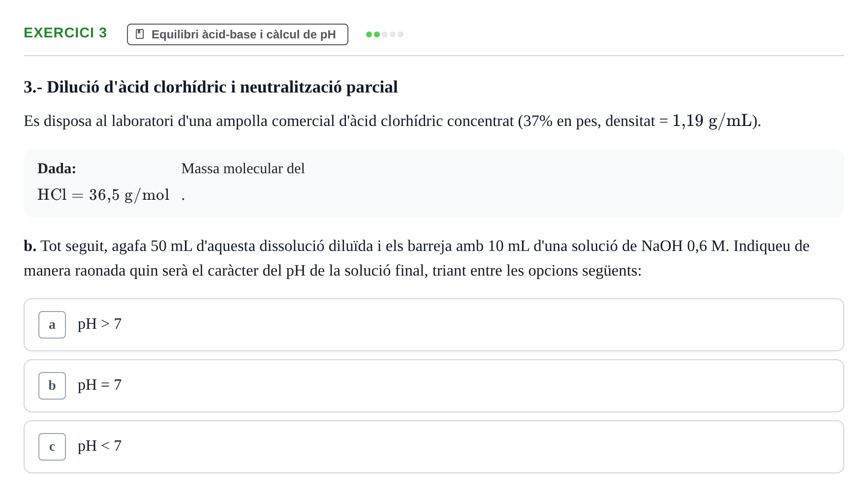Click the formula 'HCl = 36,5 g/mol'
Image resolution: width=868 pixels, height=498 pixels.
coord(104,195)
